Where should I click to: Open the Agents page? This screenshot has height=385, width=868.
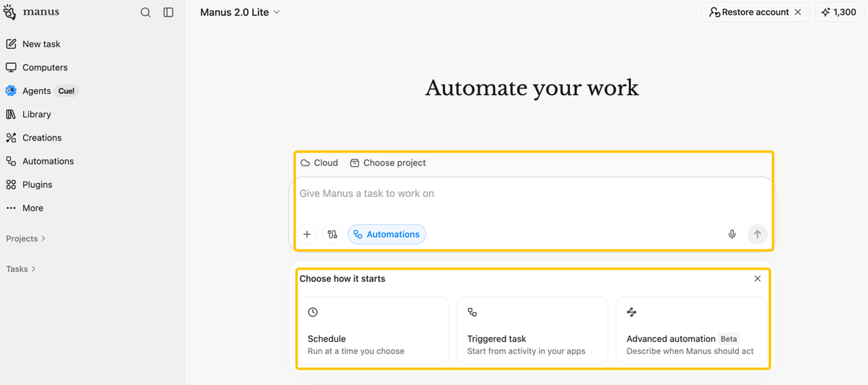click(x=91, y=91)
